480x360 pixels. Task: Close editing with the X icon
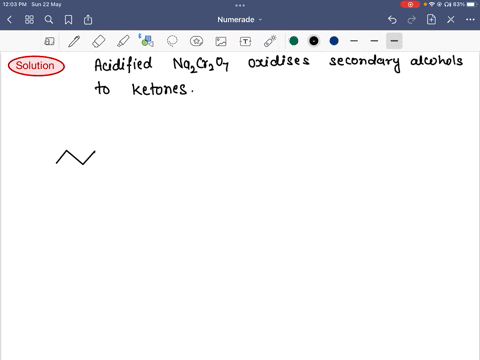coord(451,20)
